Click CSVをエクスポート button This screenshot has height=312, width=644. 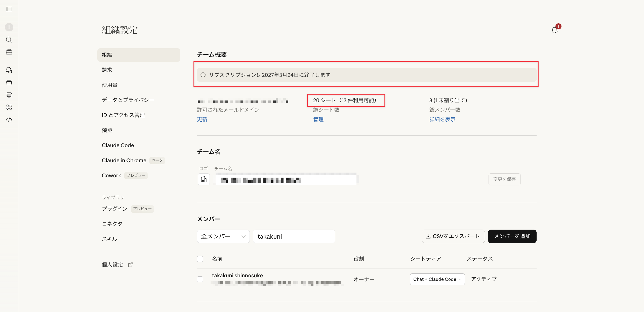pos(453,236)
